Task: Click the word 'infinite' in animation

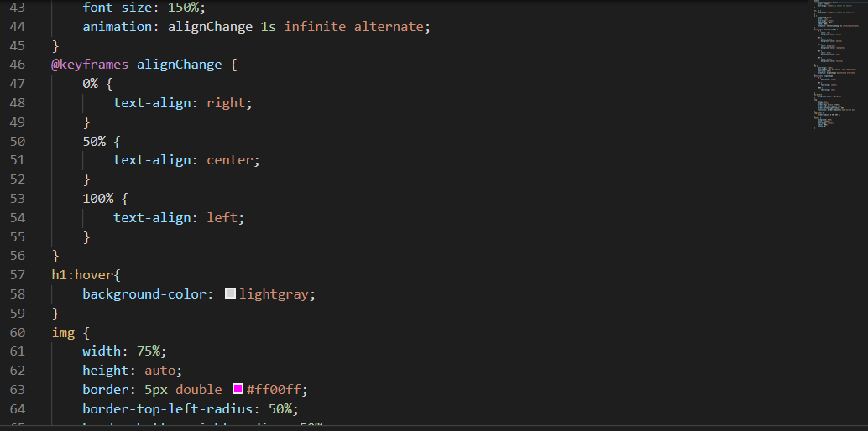Action: (x=315, y=27)
